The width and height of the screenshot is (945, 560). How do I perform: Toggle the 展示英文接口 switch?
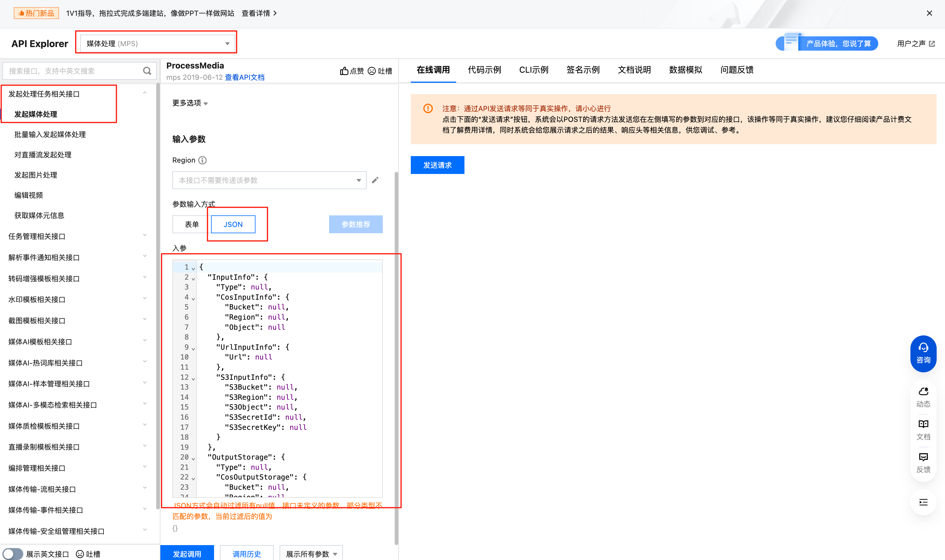pyautogui.click(x=13, y=553)
